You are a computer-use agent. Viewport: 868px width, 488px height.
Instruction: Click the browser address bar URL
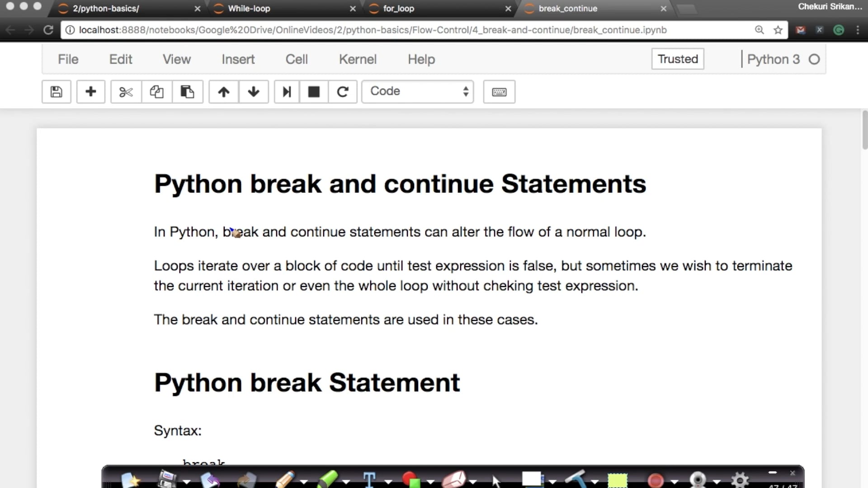(x=373, y=30)
